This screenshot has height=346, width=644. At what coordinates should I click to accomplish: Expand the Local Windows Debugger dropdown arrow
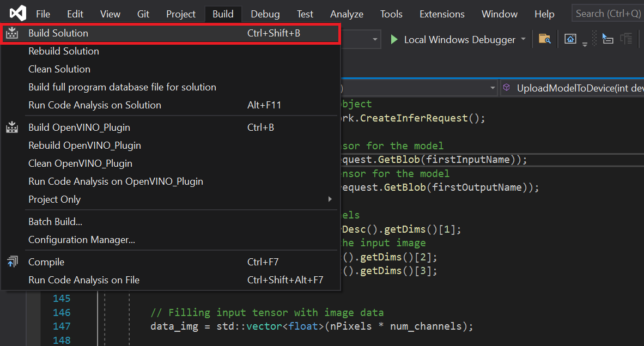coord(524,39)
